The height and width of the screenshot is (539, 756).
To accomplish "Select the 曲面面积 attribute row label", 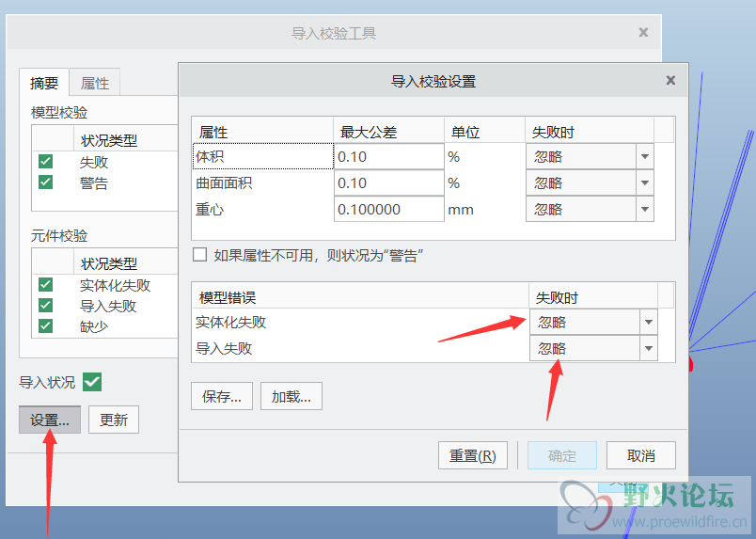I will (224, 182).
